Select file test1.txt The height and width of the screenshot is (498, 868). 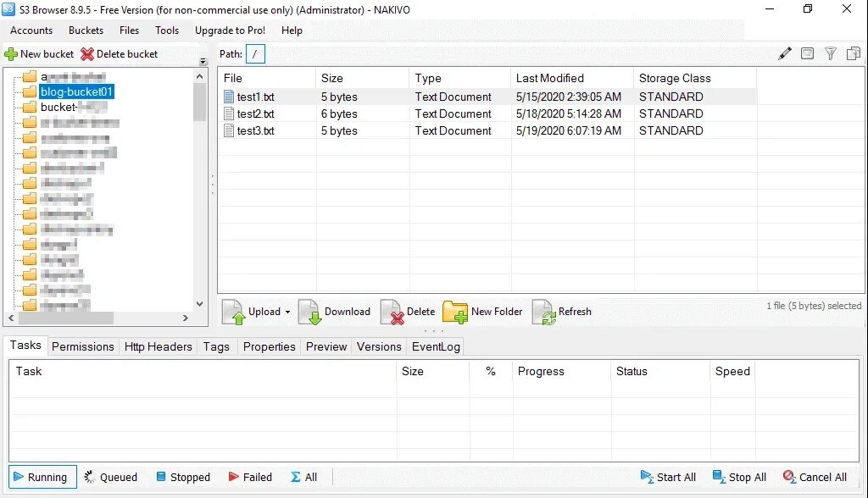pos(255,97)
